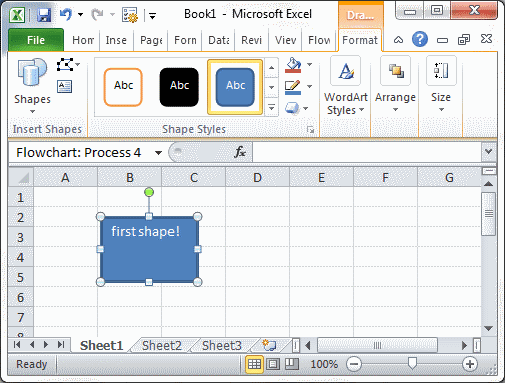Click the Undo arrow icon

[x=66, y=14]
